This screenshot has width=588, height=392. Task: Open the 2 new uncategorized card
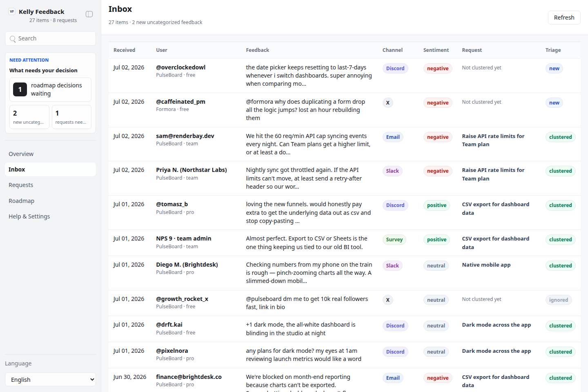pyautogui.click(x=29, y=117)
